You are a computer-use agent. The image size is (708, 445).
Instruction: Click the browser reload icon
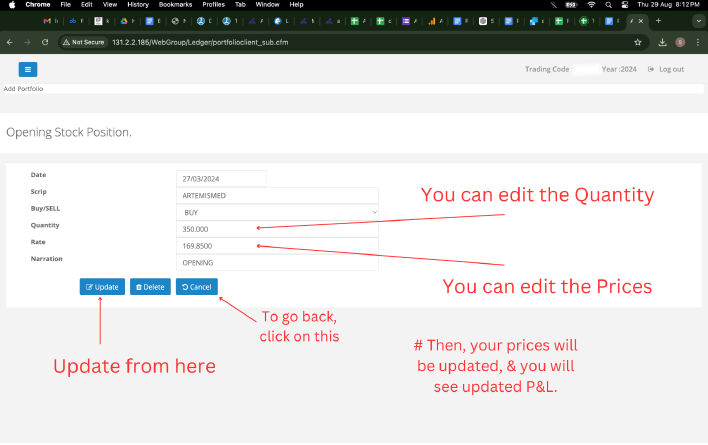(45, 42)
